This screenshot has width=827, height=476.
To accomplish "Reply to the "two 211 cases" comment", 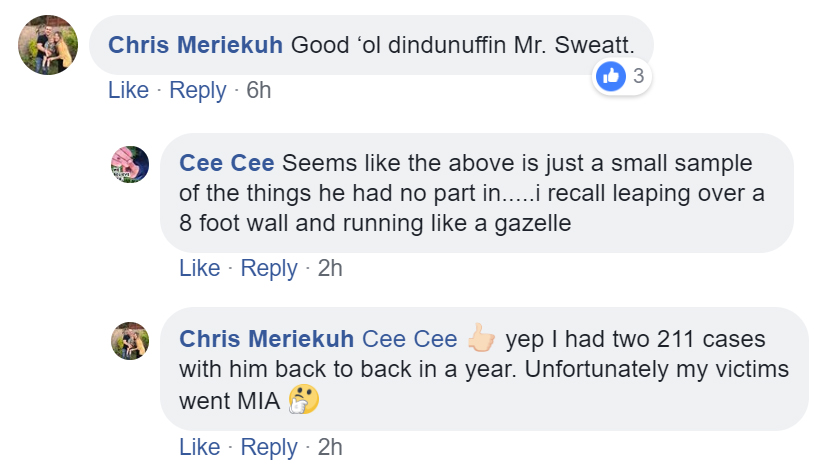I will [x=269, y=446].
